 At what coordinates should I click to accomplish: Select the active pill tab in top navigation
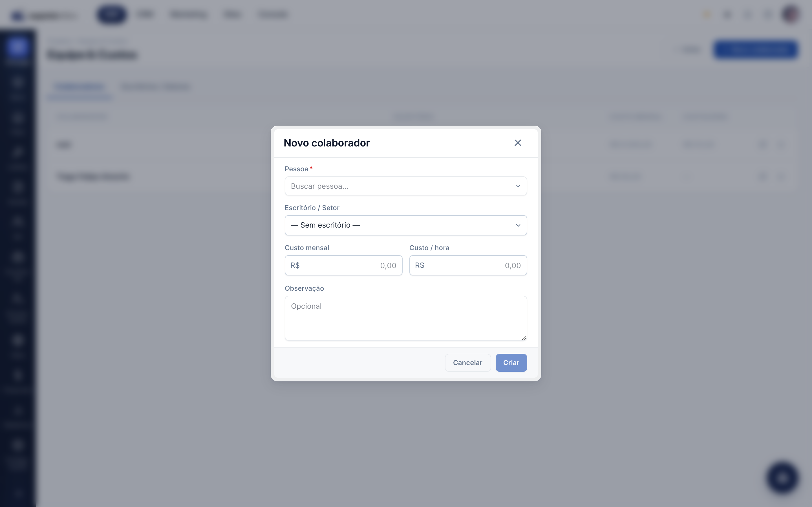tap(112, 14)
